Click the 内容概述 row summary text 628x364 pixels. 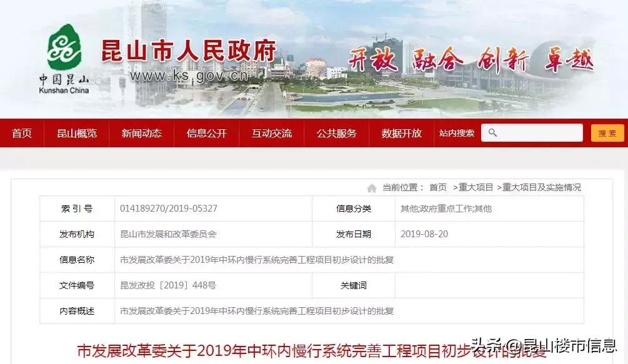pyautogui.click(x=257, y=311)
